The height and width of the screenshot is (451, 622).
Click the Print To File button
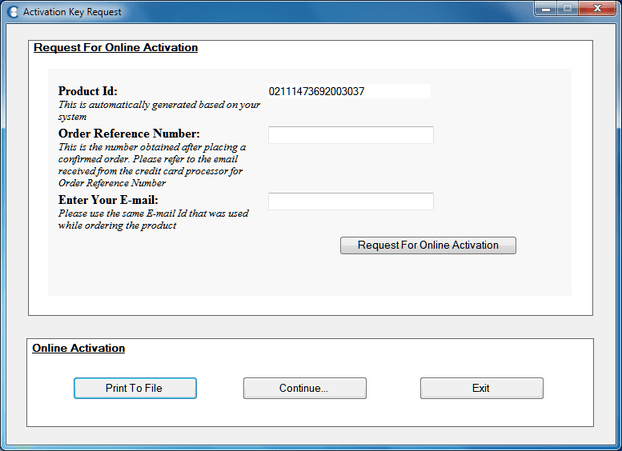click(x=135, y=388)
